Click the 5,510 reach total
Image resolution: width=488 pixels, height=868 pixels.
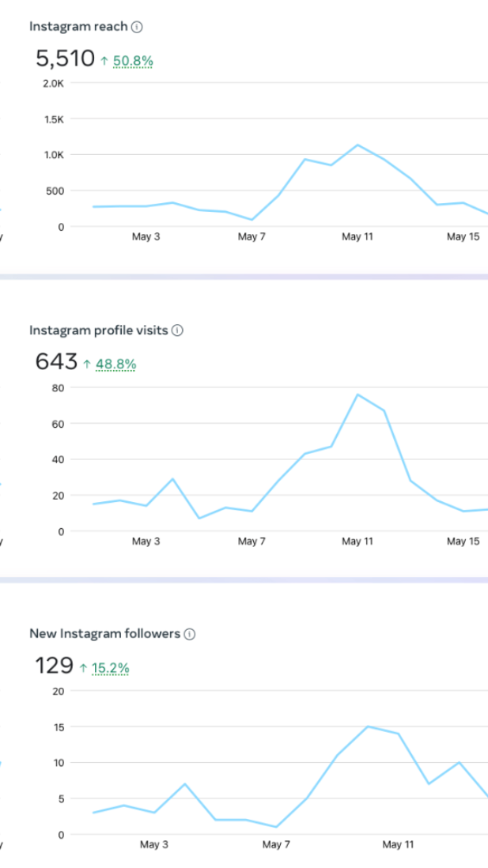click(66, 58)
